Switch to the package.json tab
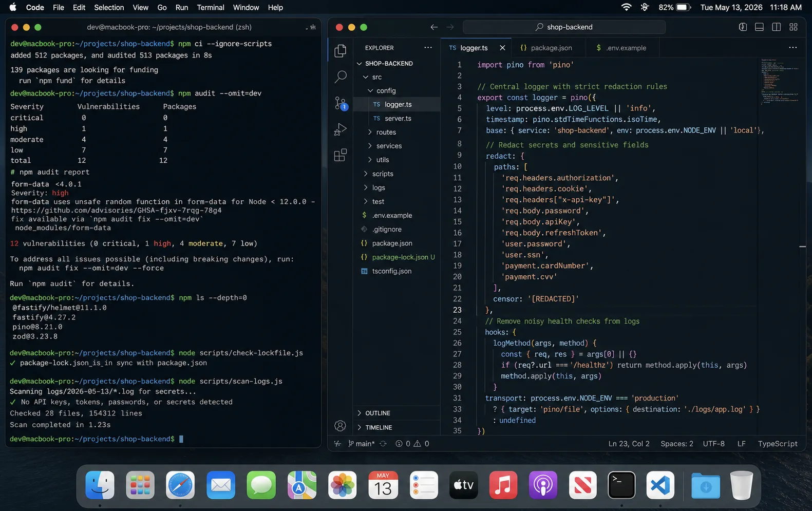Image resolution: width=812 pixels, height=511 pixels. click(546, 48)
